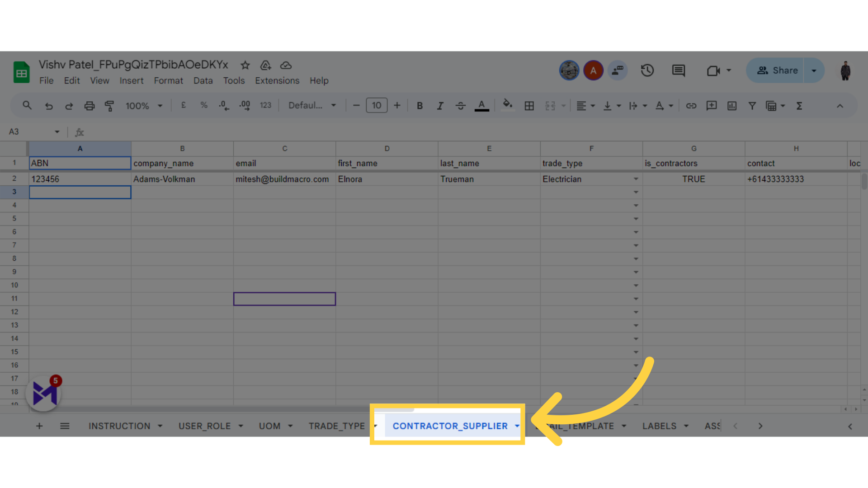
Task: Open version history clock icon
Action: click(x=647, y=70)
